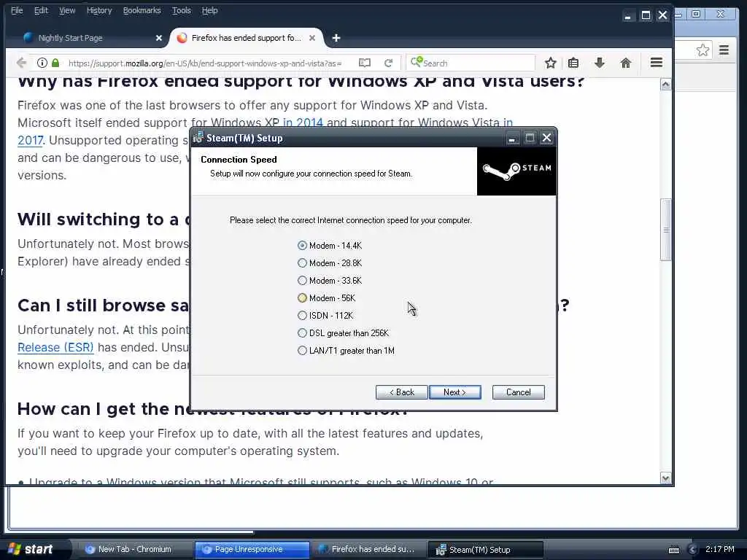This screenshot has width=747, height=560.
Task: Click the 2:17 PM taskbar clock
Action: (x=720, y=549)
